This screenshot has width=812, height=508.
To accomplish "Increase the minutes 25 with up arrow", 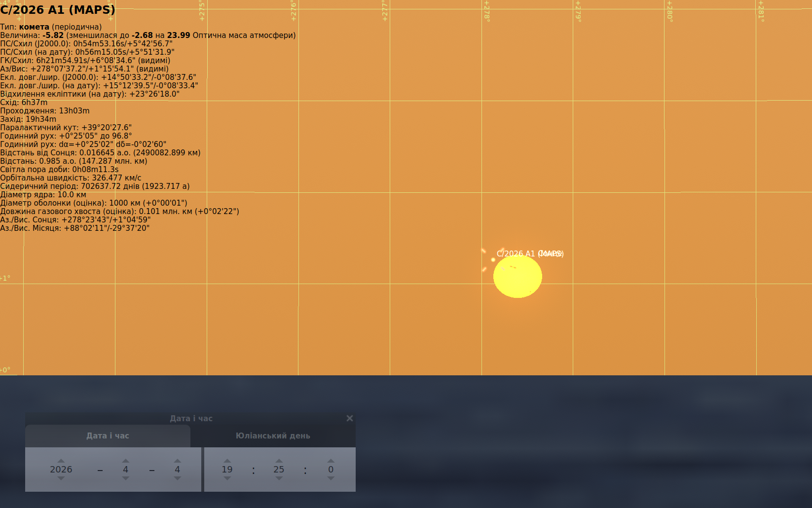I will click(279, 461).
